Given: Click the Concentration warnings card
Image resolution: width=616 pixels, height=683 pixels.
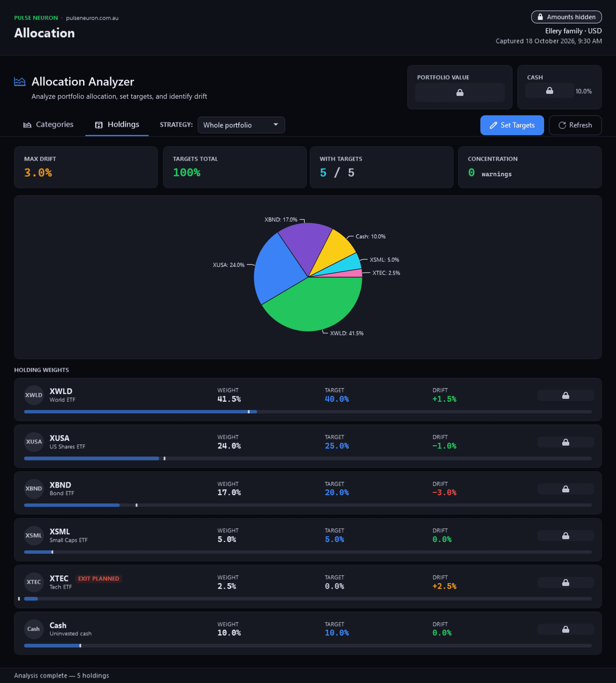Looking at the screenshot, I should [530, 167].
